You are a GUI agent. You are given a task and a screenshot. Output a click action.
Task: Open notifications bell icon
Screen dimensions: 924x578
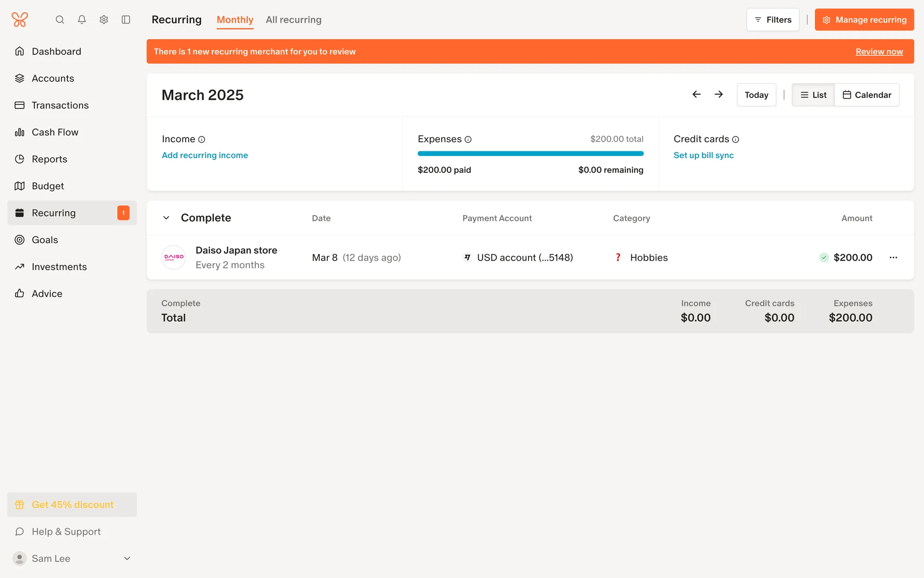coord(82,20)
